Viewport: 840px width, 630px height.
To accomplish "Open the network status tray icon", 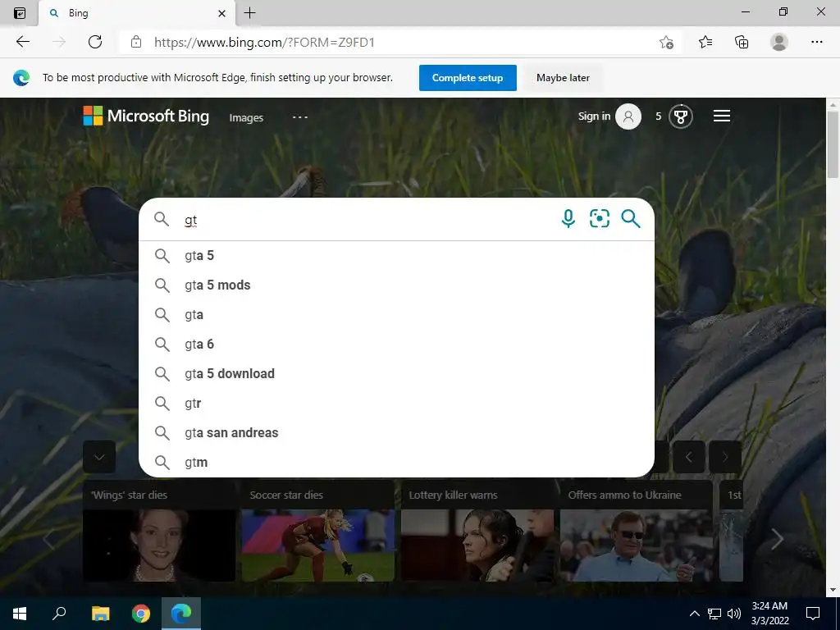I will click(714, 614).
